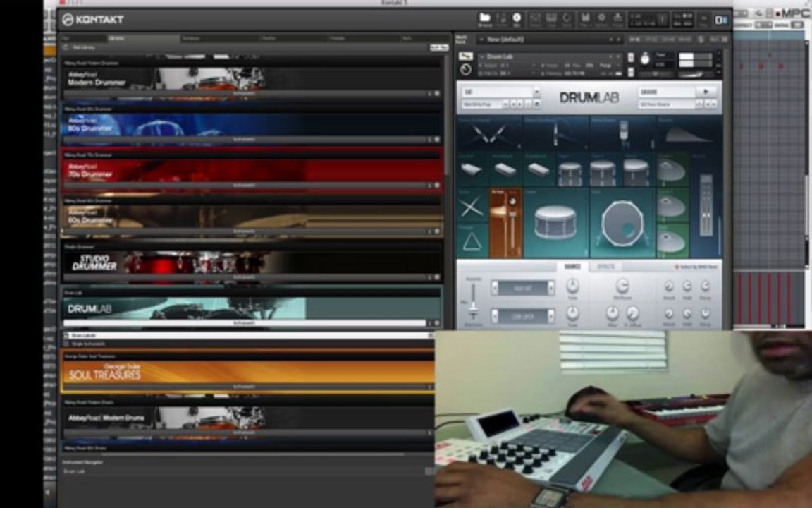Open the Output section toolbar icon

point(535,20)
